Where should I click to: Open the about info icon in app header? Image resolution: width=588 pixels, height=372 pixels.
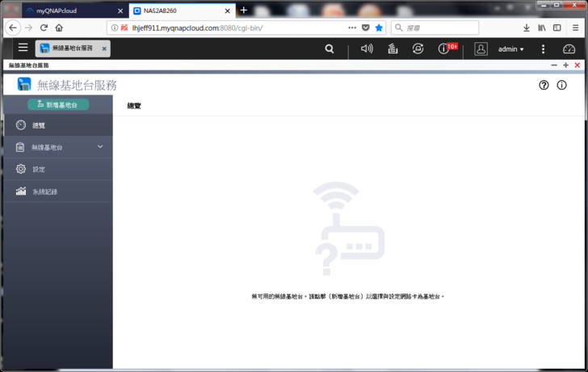tap(561, 85)
